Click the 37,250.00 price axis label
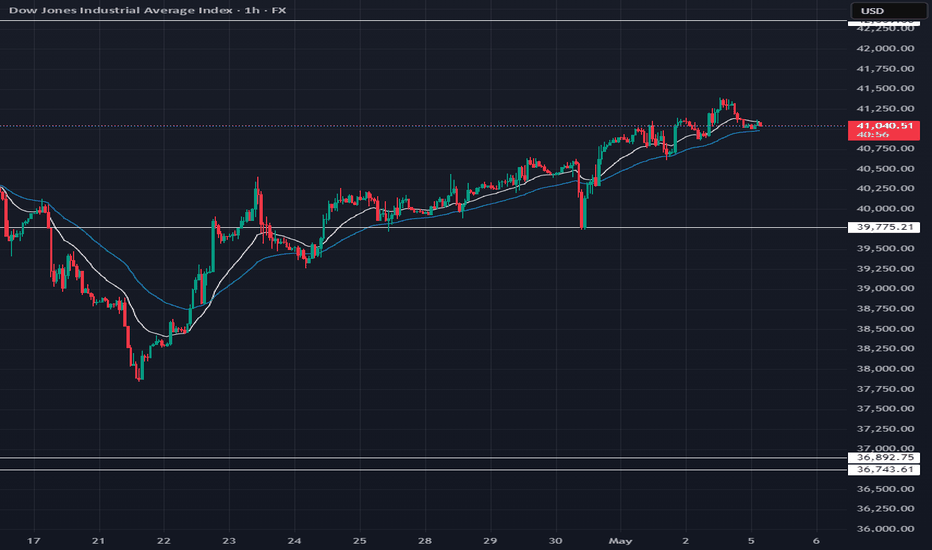This screenshot has width=932, height=550. 885,428
